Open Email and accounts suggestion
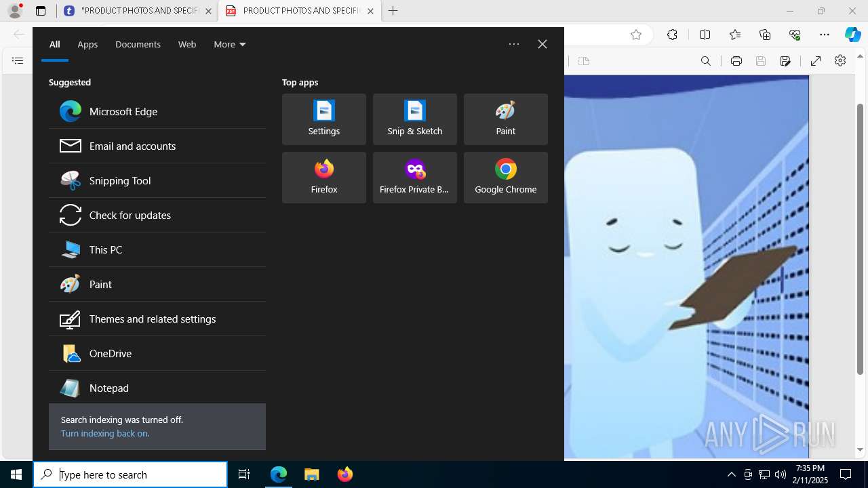Image resolution: width=868 pixels, height=488 pixels. [x=157, y=146]
